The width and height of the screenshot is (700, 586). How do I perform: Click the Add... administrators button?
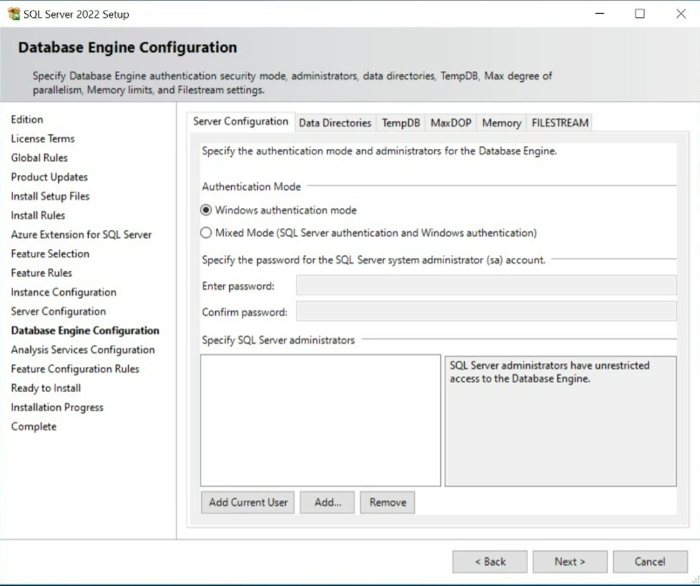coord(327,503)
